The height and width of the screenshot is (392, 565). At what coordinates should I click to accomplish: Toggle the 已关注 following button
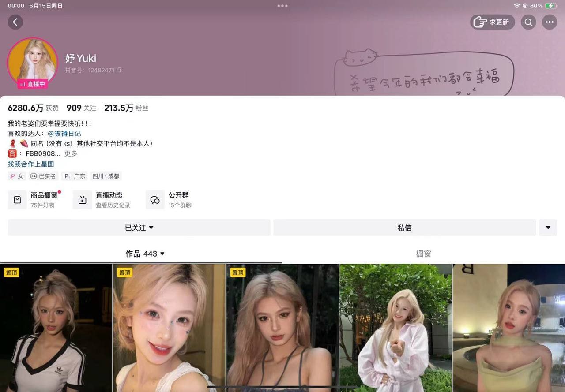[139, 228]
